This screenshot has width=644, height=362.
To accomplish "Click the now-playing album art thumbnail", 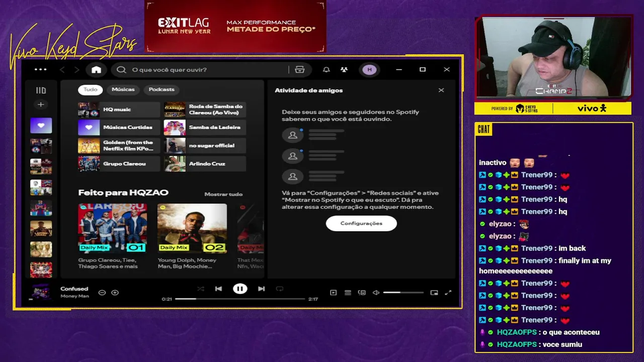I will point(41,292).
